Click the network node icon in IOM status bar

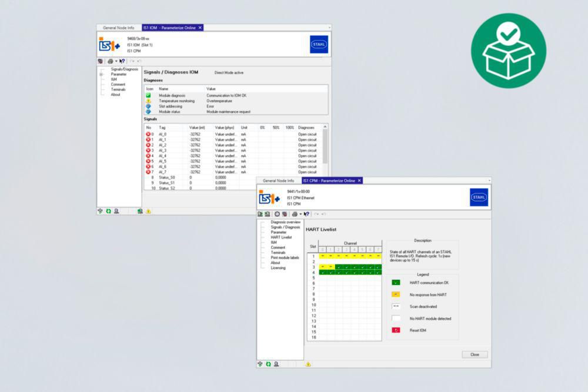pos(100,211)
